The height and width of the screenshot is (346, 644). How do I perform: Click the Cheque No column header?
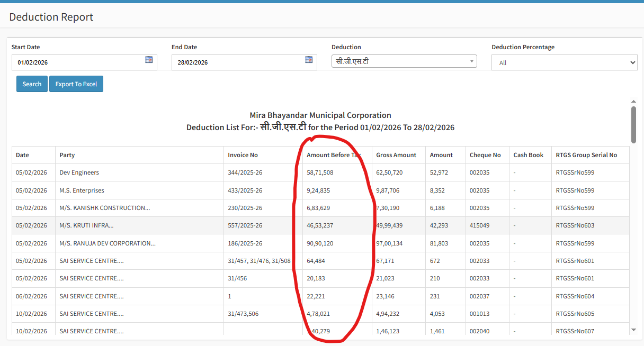[x=485, y=155]
